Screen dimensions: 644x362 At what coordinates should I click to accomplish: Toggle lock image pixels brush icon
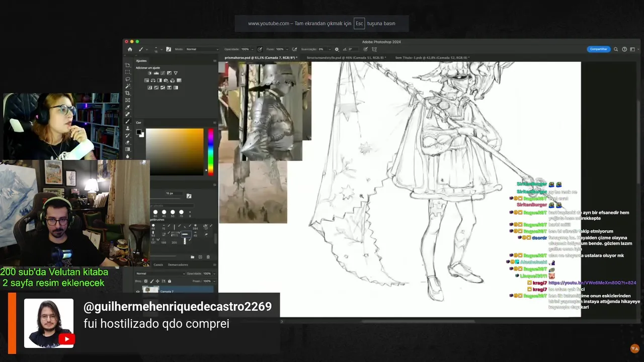[x=152, y=281]
